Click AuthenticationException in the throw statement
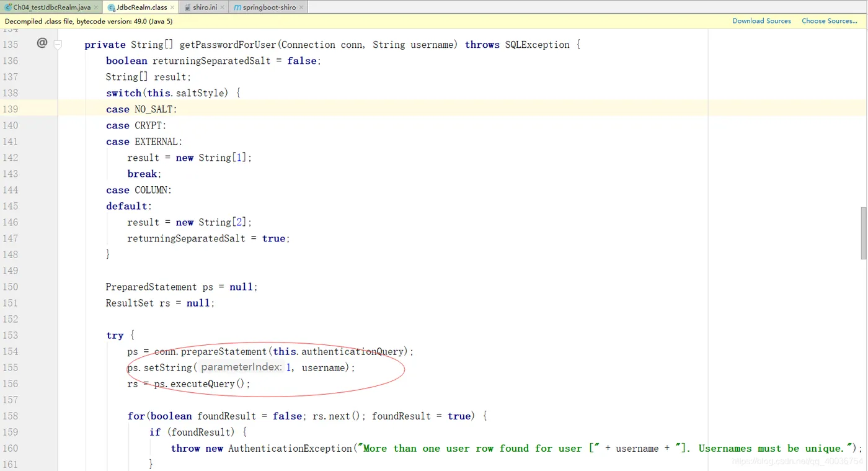This screenshot has height=471, width=868. point(290,448)
